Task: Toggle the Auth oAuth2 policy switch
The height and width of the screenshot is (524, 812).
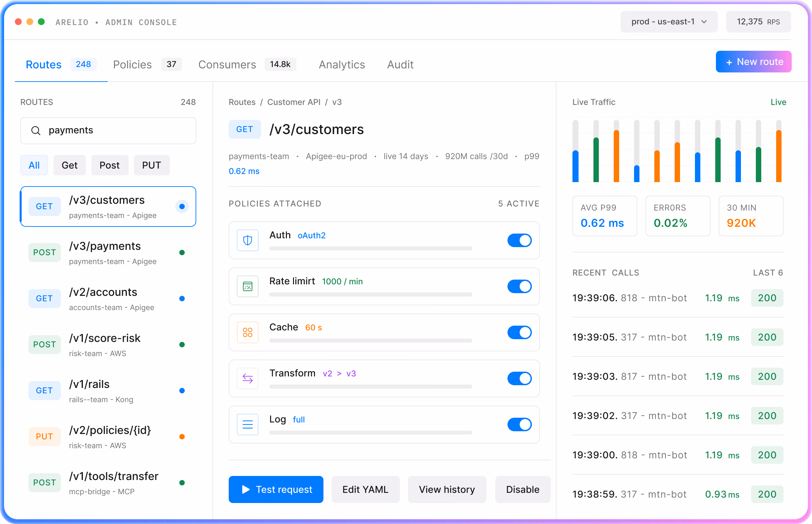Action: 519,241
